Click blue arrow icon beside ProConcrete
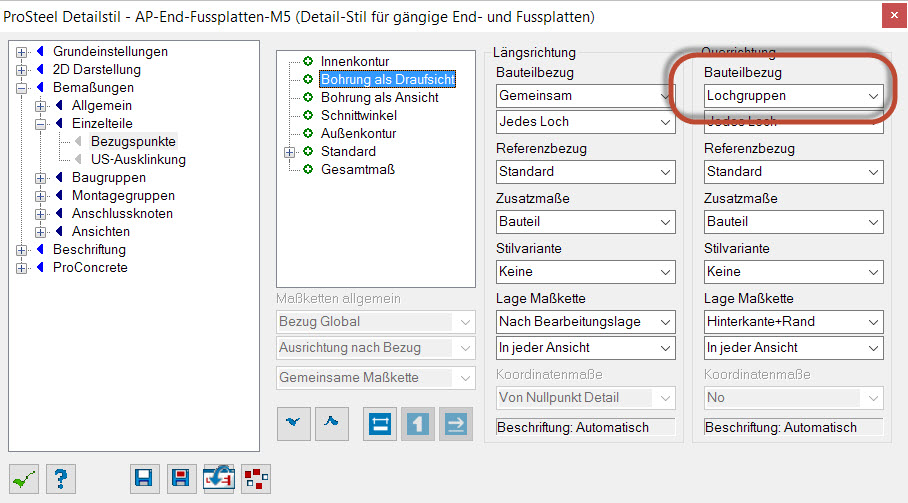Screen dimensions: 908x503 click(x=41, y=267)
